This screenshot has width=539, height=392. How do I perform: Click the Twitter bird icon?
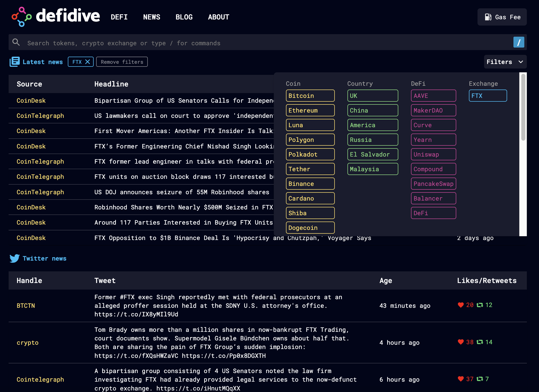[15, 258]
